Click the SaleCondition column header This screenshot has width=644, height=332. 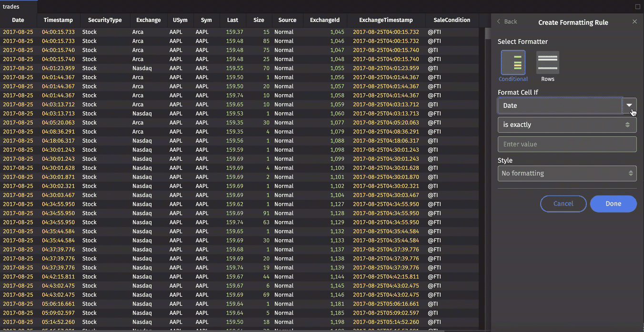(452, 20)
